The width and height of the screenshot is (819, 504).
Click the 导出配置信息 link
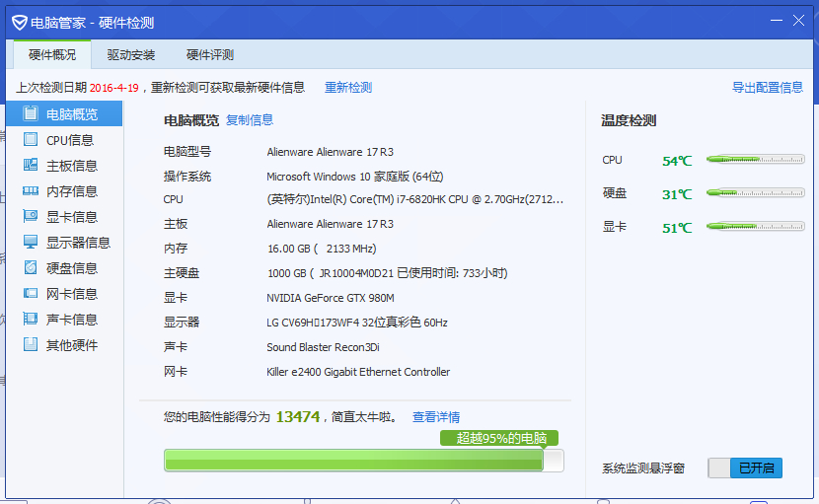coord(768,87)
